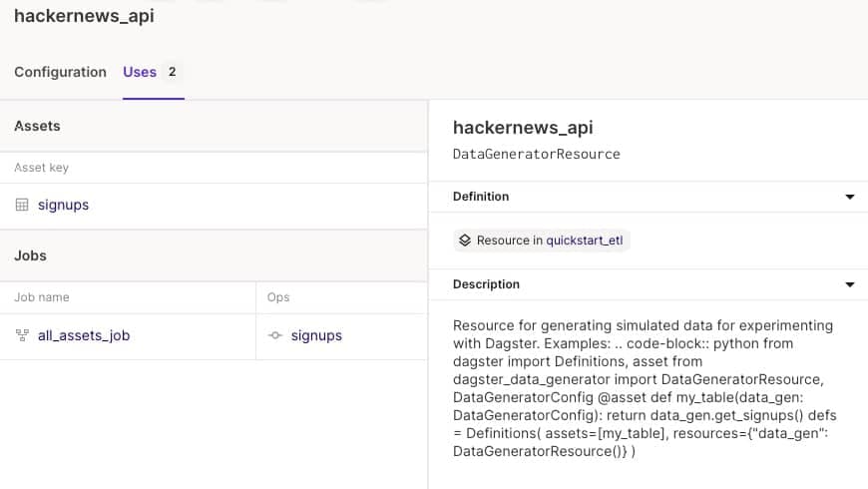Click the resource description text block
The image size is (868, 489).
[644, 388]
